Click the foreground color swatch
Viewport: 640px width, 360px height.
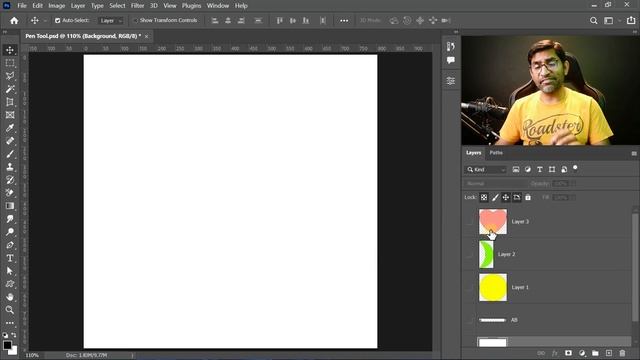pos(7,345)
